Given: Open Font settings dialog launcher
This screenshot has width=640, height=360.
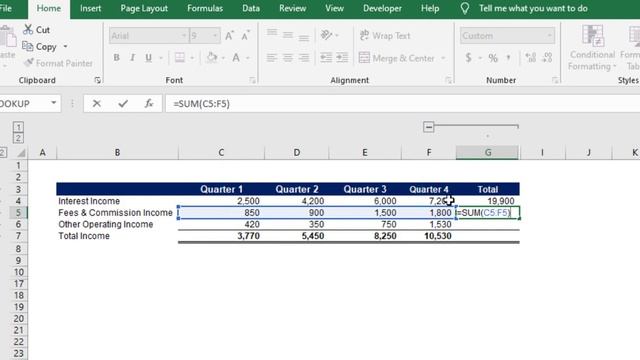Looking at the screenshot, I should pyautogui.click(x=253, y=80).
